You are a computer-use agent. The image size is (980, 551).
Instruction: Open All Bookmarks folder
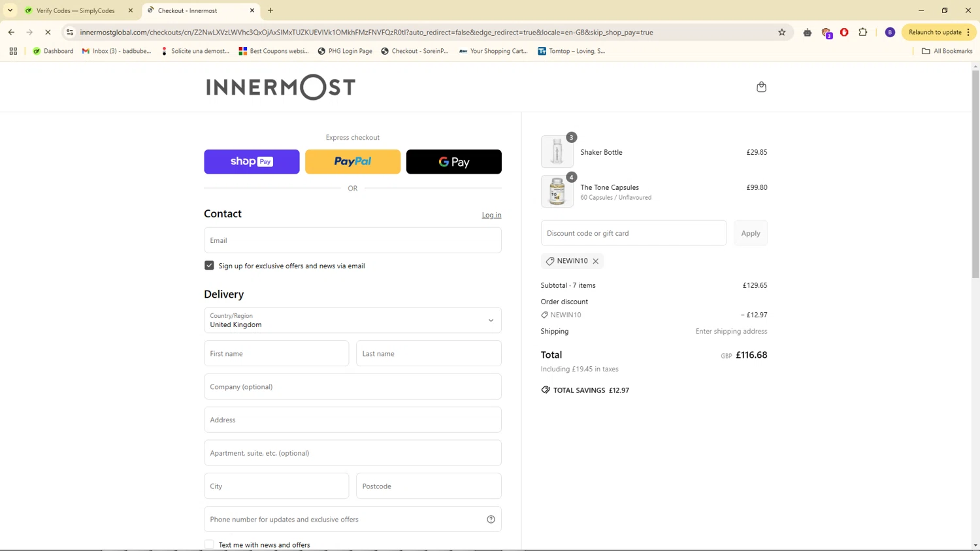[x=947, y=51]
